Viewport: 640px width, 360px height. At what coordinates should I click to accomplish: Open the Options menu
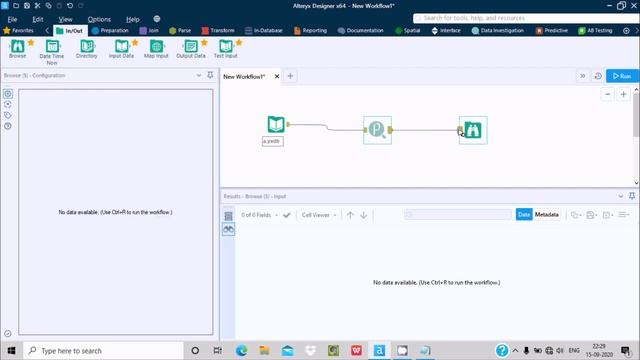[99, 19]
